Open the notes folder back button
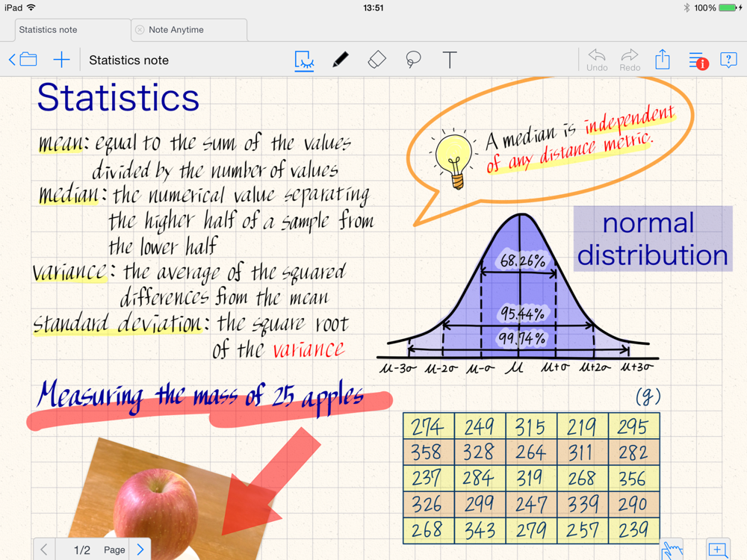This screenshot has width=747, height=560. pos(23,60)
